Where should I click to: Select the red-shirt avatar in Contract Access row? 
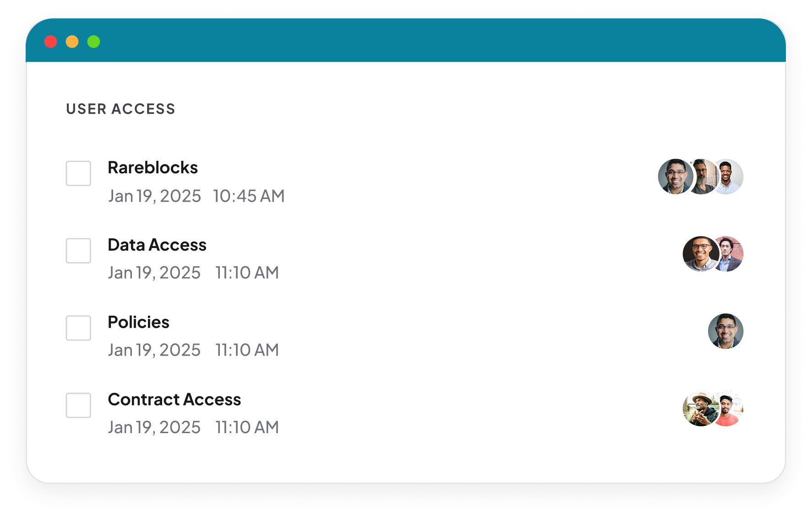(x=729, y=408)
